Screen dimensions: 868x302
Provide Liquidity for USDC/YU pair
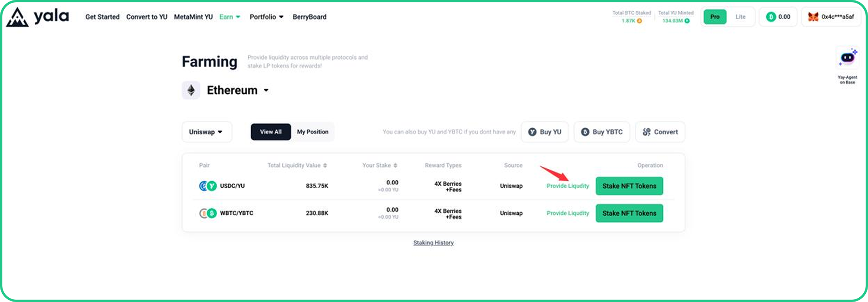coord(568,186)
